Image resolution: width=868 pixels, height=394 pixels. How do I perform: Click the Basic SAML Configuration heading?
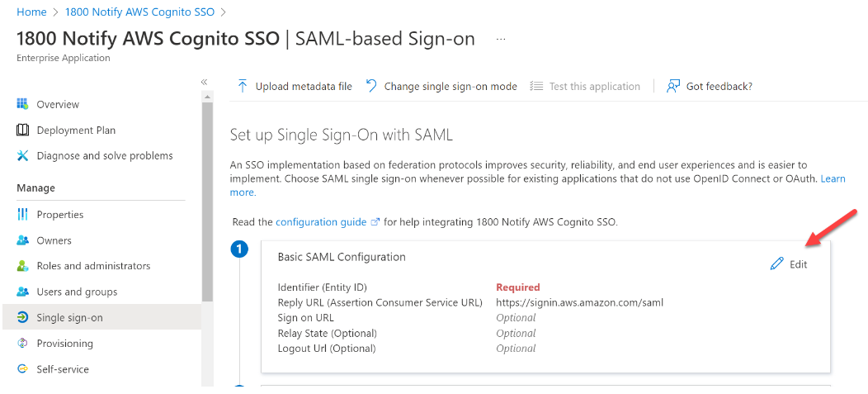tap(342, 257)
